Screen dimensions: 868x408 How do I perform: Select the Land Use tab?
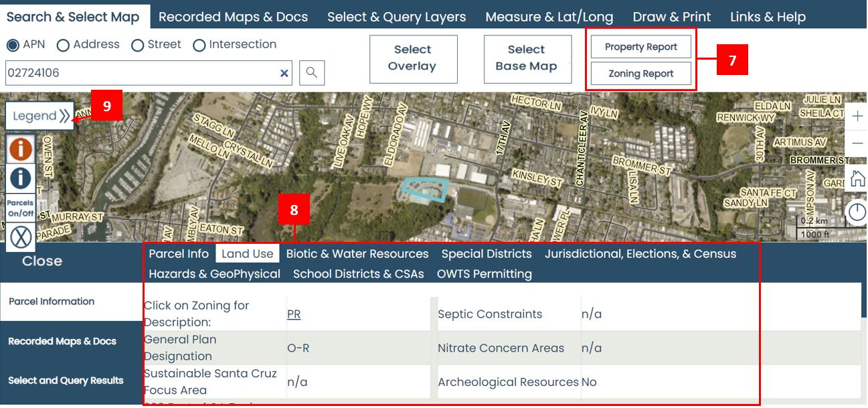point(248,254)
